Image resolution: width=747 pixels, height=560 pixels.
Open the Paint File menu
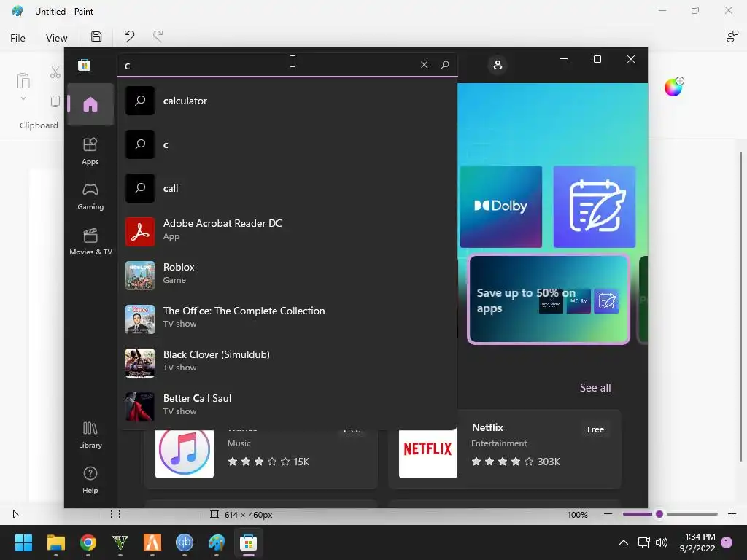click(x=18, y=38)
